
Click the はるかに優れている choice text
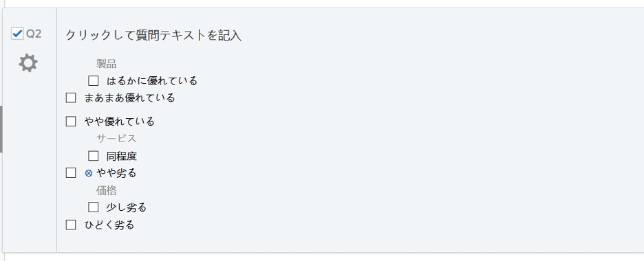pyautogui.click(x=152, y=81)
